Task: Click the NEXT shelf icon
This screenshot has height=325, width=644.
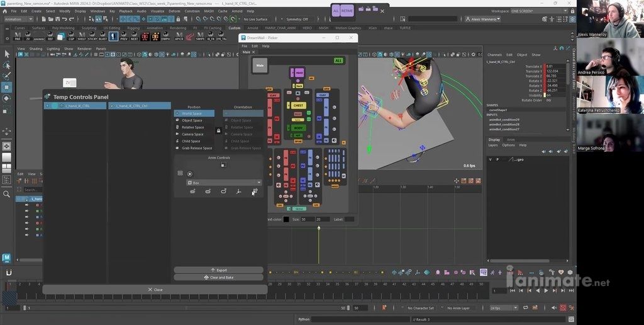Action: [x=135, y=37]
